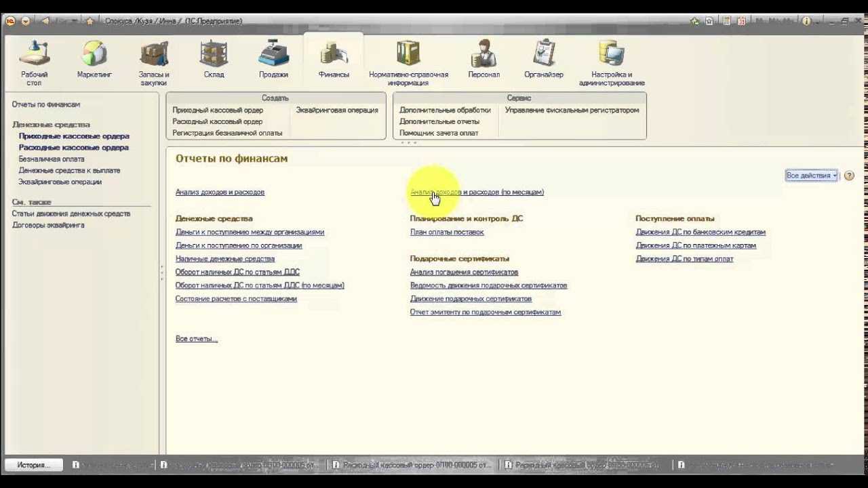The height and width of the screenshot is (488, 868).
Task: Open Дополнительные обработки service
Action: (x=445, y=110)
